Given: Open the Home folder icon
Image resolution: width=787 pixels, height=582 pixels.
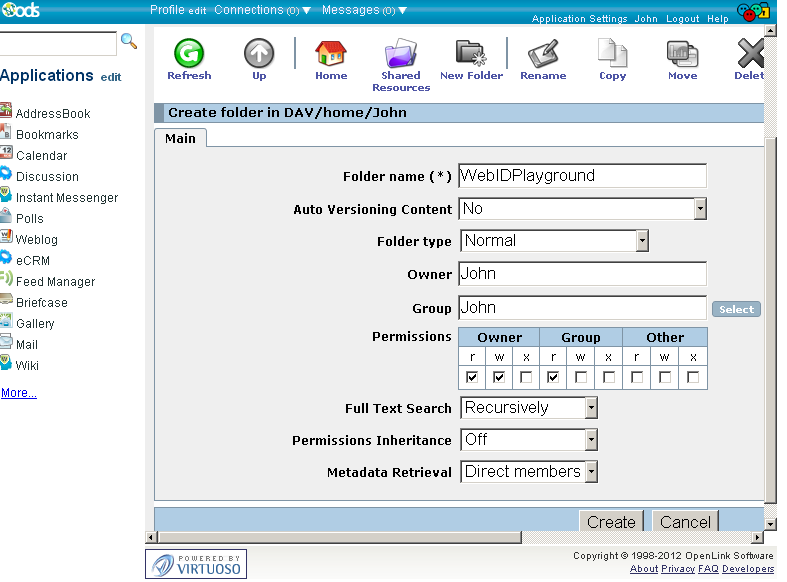Looking at the screenshot, I should [331, 54].
